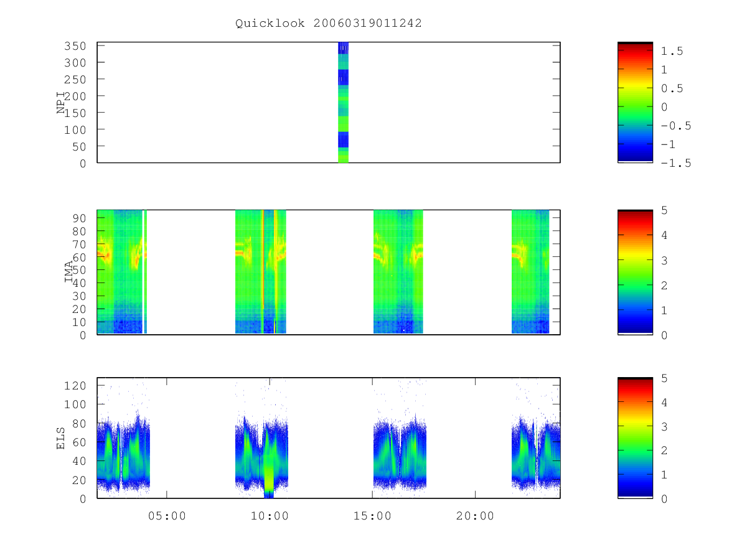The height and width of the screenshot is (560, 747).
Task: Click the 10:00 time axis label
Action: 270,516
